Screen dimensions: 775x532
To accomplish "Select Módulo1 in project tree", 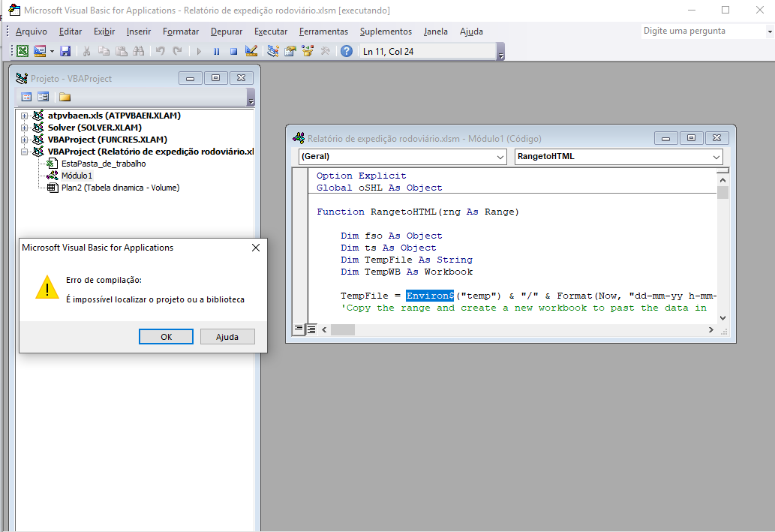I will [77, 176].
